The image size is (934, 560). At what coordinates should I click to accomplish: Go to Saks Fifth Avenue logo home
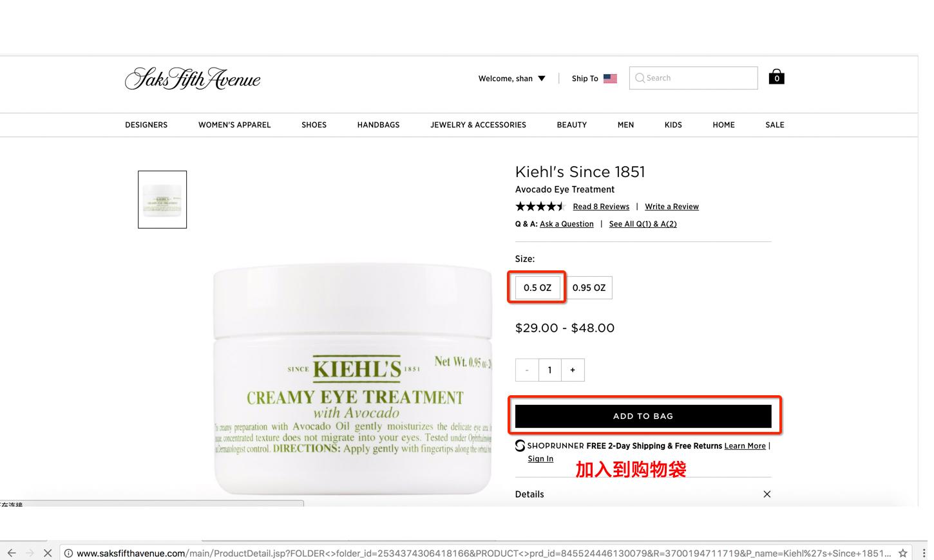193,79
